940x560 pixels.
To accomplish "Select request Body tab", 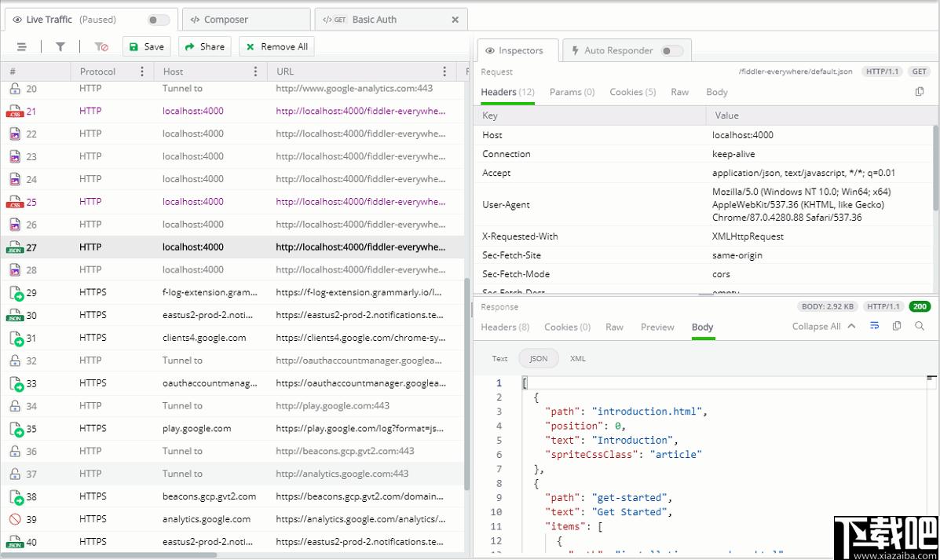I will (x=716, y=92).
